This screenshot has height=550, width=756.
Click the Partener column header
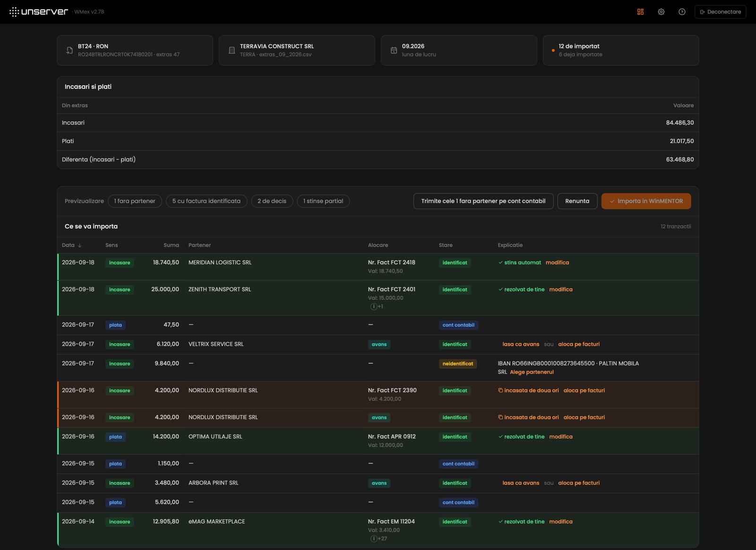click(x=199, y=245)
